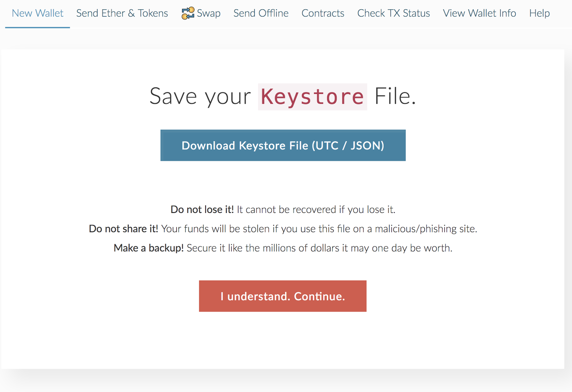Image resolution: width=572 pixels, height=392 pixels.
Task: Click the bold 'Do not share it!' warning
Action: click(123, 229)
